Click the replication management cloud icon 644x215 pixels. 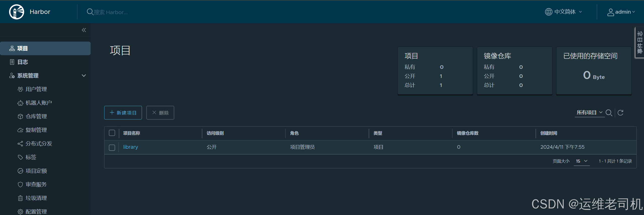[x=20, y=130]
